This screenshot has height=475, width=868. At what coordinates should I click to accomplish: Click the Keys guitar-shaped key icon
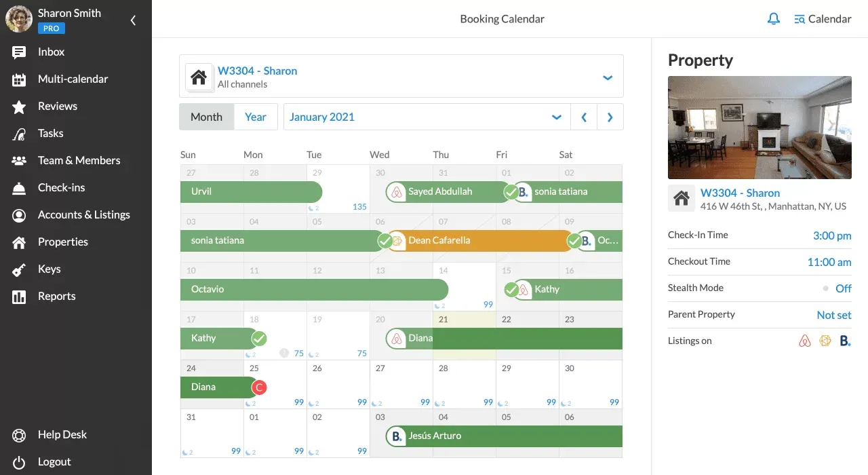point(19,269)
